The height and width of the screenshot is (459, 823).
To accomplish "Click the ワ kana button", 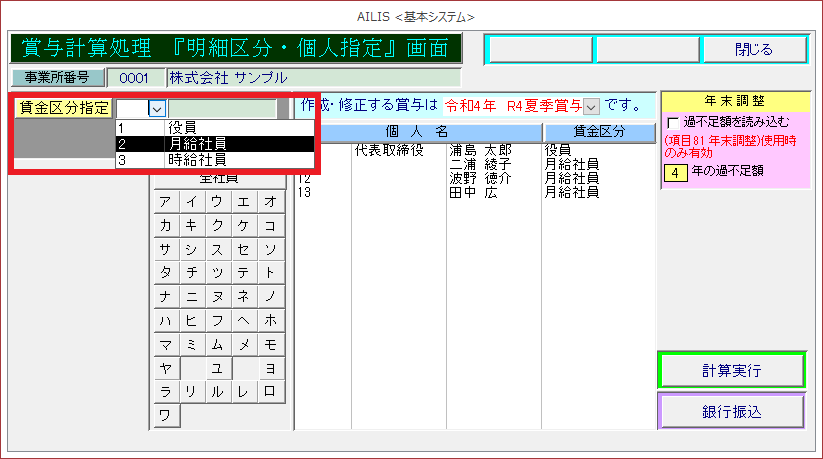I will click(x=164, y=414).
